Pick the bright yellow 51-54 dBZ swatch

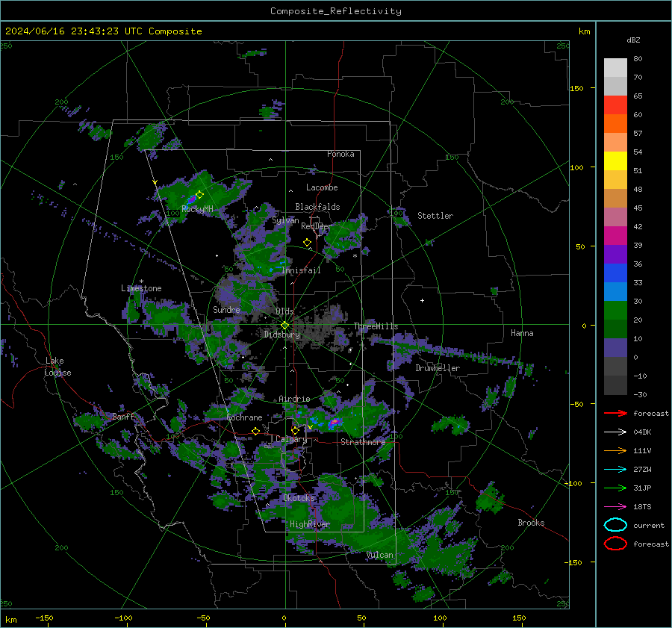click(x=615, y=161)
